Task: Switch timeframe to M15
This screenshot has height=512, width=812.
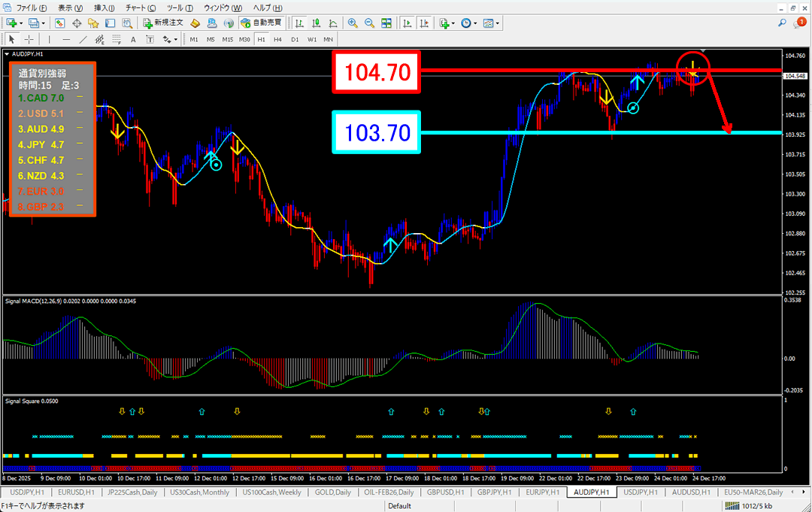Action: click(227, 39)
